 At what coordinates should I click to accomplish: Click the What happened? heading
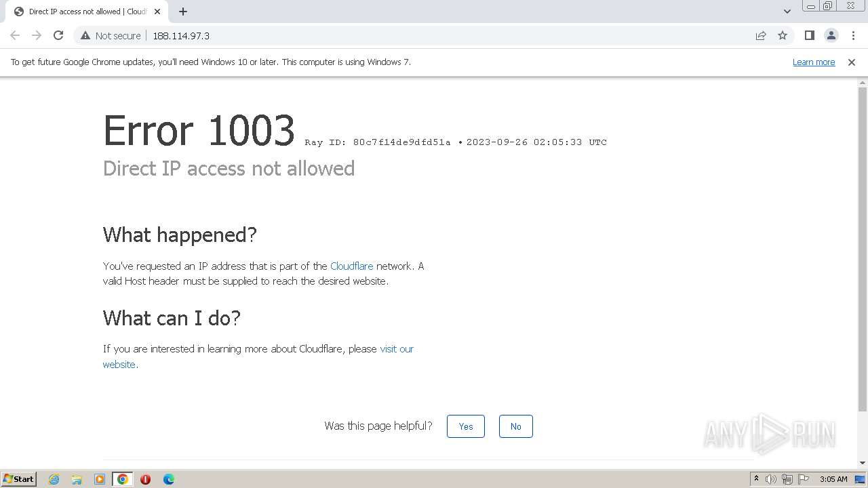[180, 235]
